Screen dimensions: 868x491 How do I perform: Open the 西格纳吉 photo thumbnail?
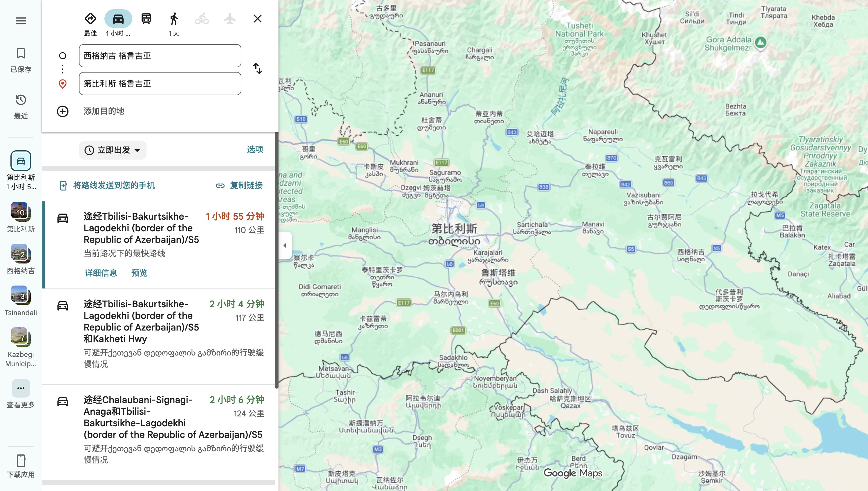(x=21, y=254)
